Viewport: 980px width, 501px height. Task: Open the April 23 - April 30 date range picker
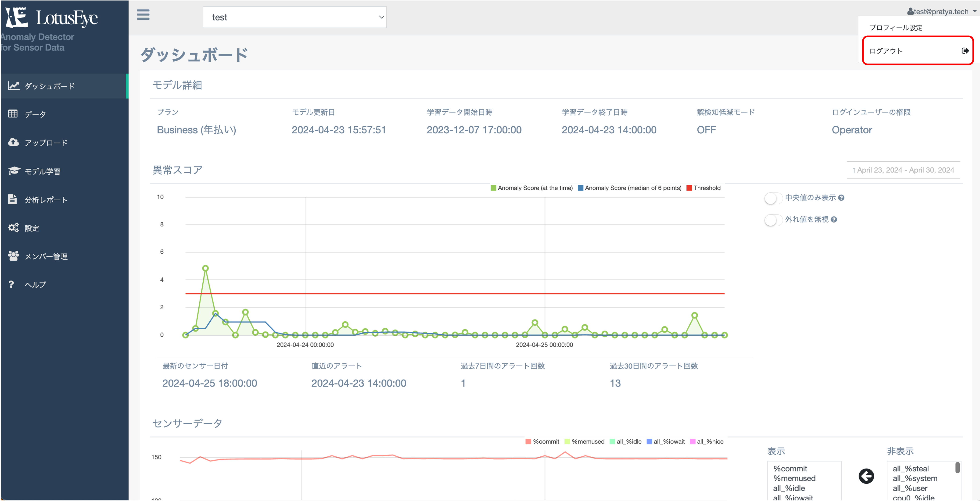click(x=903, y=170)
